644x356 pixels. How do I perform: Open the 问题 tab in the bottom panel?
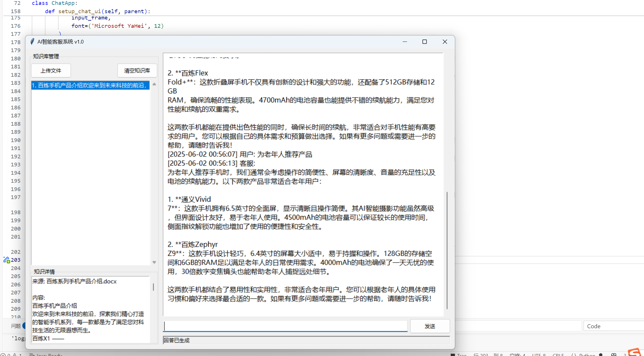pos(16,326)
